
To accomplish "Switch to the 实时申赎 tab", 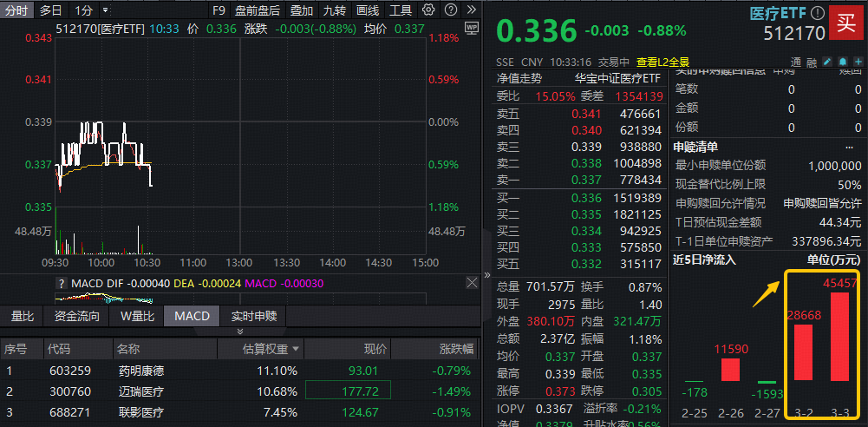I will pyautogui.click(x=253, y=316).
